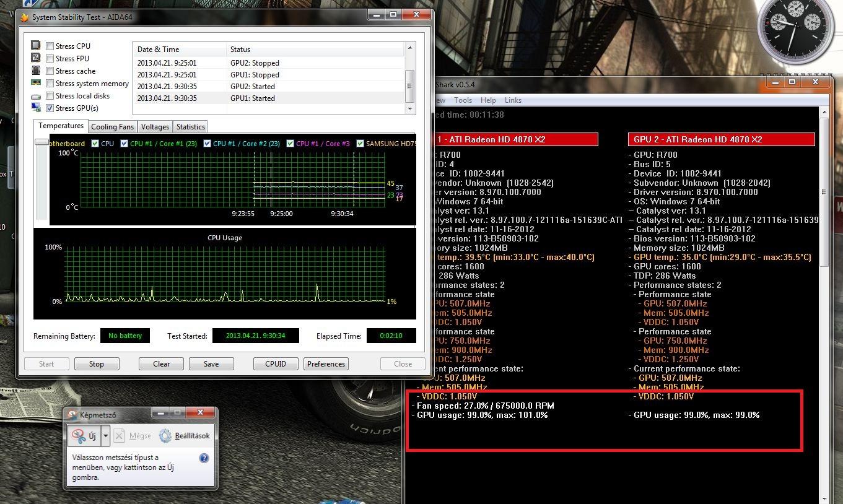Switch to the Temperatures tab
843x504 pixels.
(61, 126)
